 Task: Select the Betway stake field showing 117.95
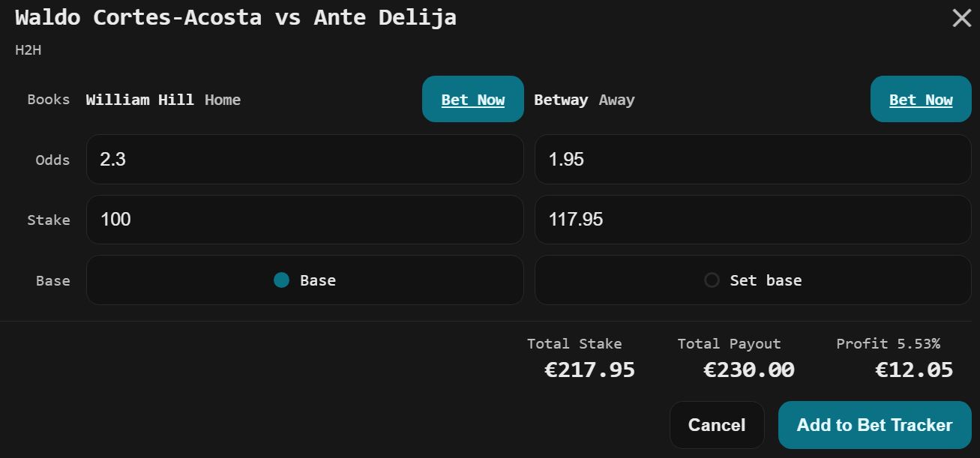click(x=753, y=219)
